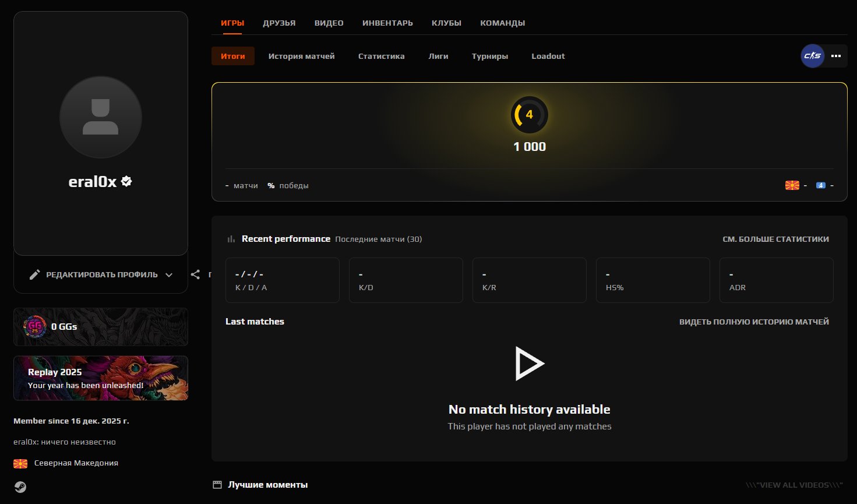Click the Replay 2025 banner
Image resolution: width=857 pixels, height=504 pixels.
point(100,378)
